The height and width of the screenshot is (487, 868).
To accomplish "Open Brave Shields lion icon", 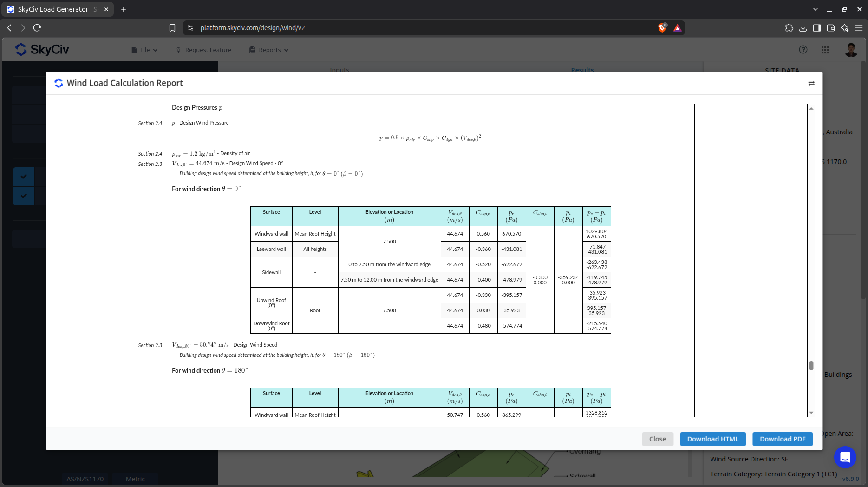I will [x=662, y=28].
